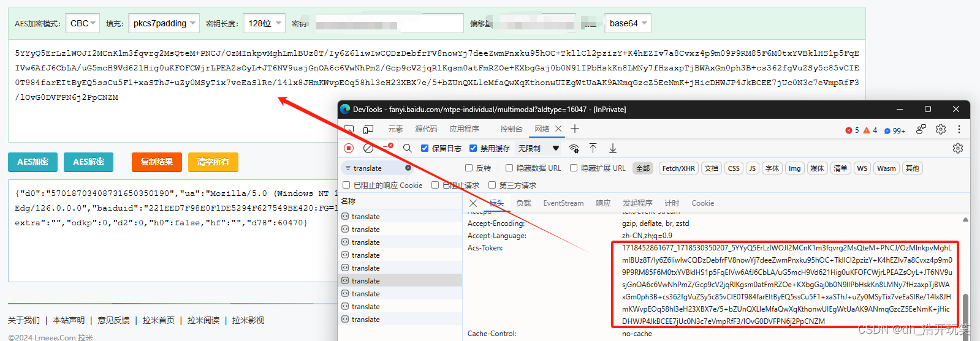Screen dimensions: 980x341
Task: Open the Timing (计时) tab
Action: click(x=672, y=203)
